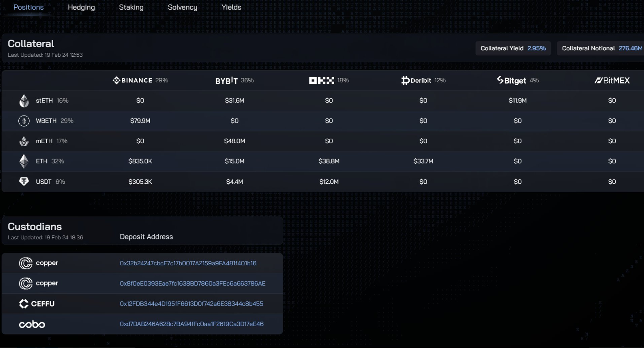Click the Collateral section heading
This screenshot has height=348, width=644.
tap(31, 44)
